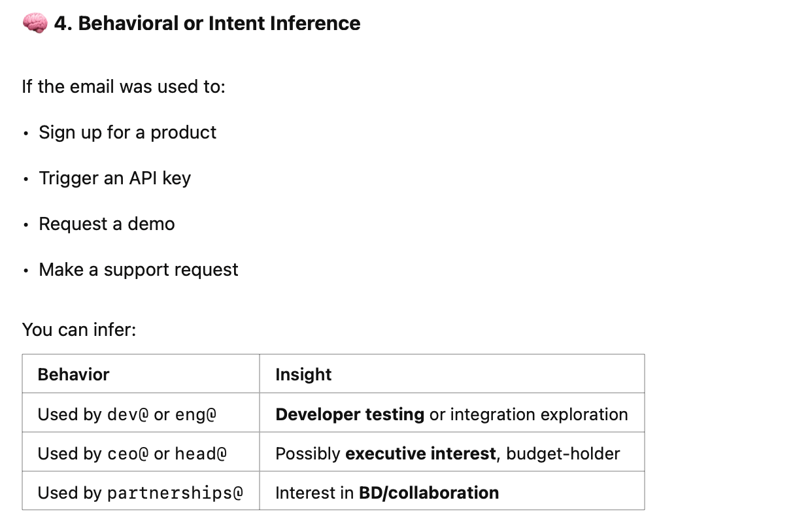Image resolution: width=795 pixels, height=532 pixels.
Task: Click the 'Used by dev@ or eng@' cell
Action: pyautogui.click(x=141, y=413)
